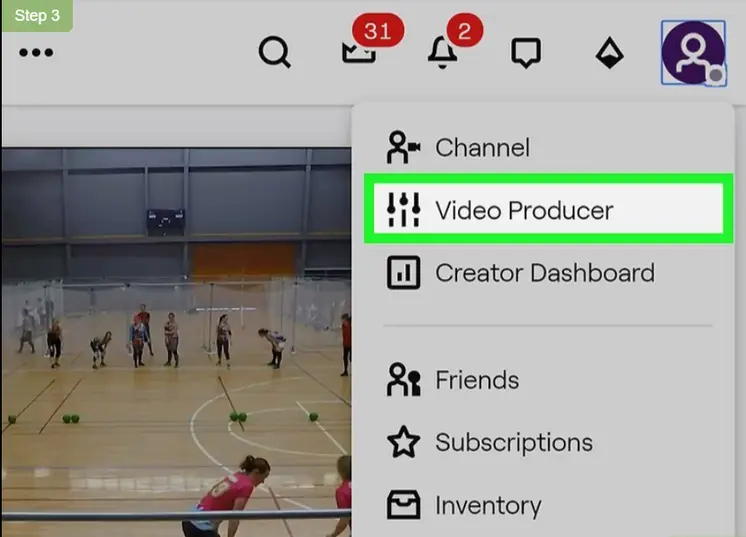Open Video Producer from the menu
The width and height of the screenshot is (746, 537).
[x=524, y=211]
